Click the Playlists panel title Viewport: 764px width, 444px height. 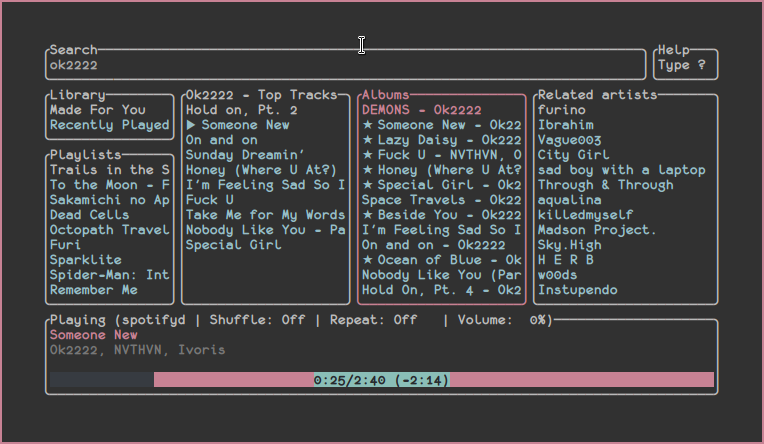[x=86, y=155]
